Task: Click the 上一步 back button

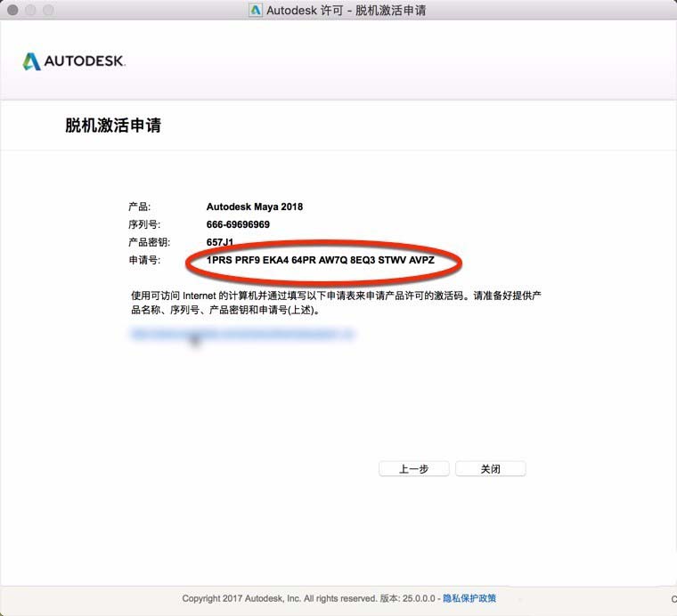Action: pyautogui.click(x=413, y=468)
